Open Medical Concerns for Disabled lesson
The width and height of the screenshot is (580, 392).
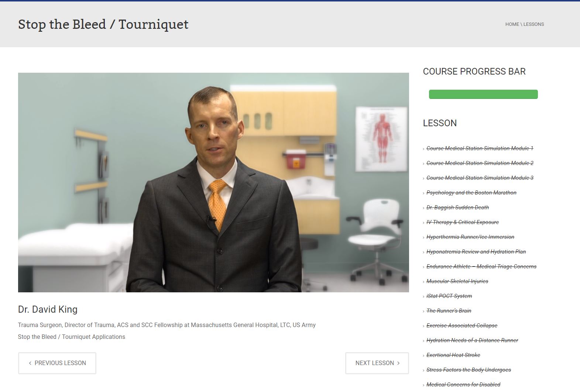pyautogui.click(x=463, y=385)
